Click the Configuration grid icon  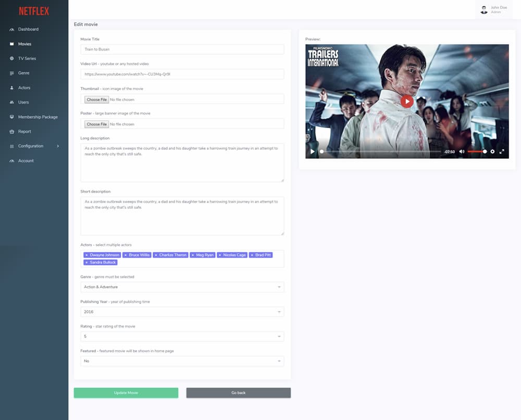pos(12,146)
